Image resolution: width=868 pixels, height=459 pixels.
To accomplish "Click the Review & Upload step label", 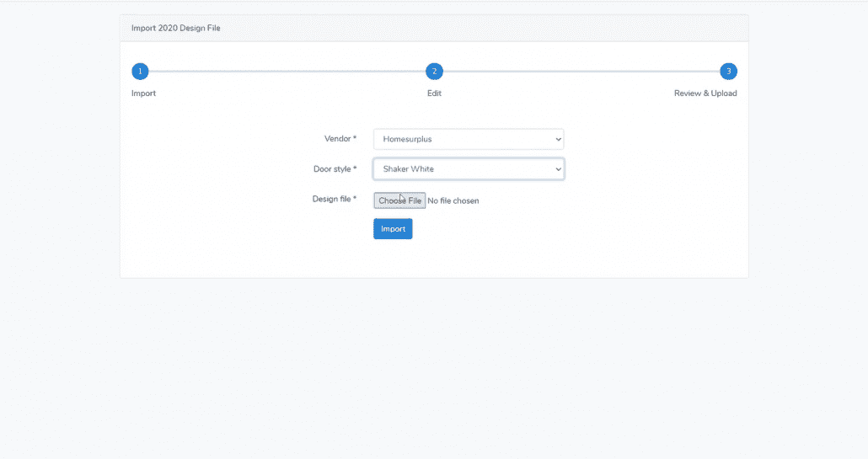I will (705, 93).
